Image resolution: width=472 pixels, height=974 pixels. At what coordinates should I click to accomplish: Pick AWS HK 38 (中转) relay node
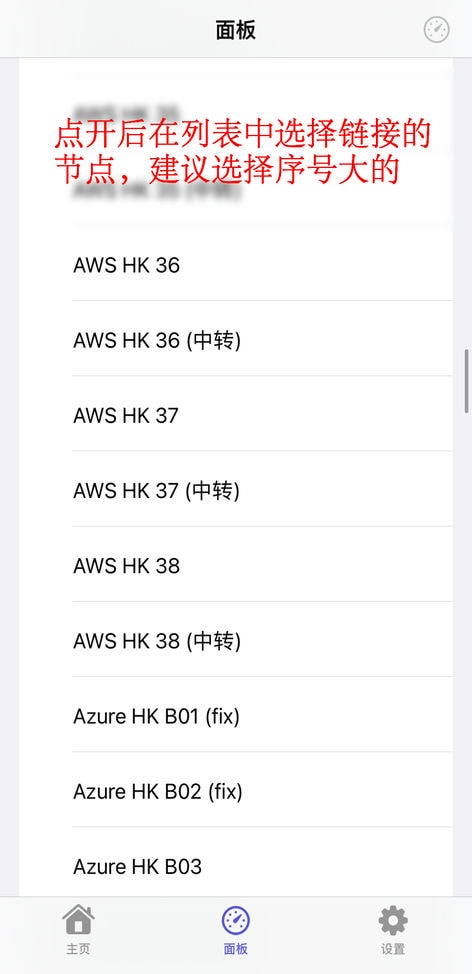click(x=262, y=641)
